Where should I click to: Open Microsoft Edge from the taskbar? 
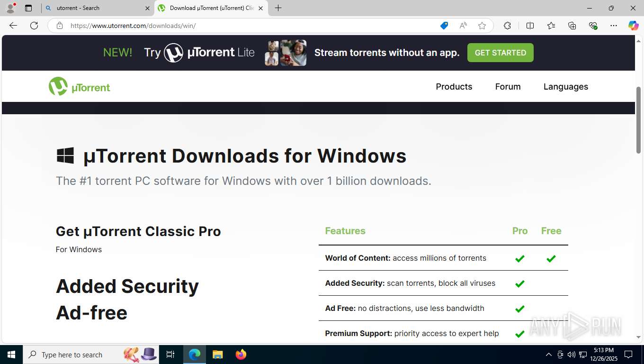195,355
